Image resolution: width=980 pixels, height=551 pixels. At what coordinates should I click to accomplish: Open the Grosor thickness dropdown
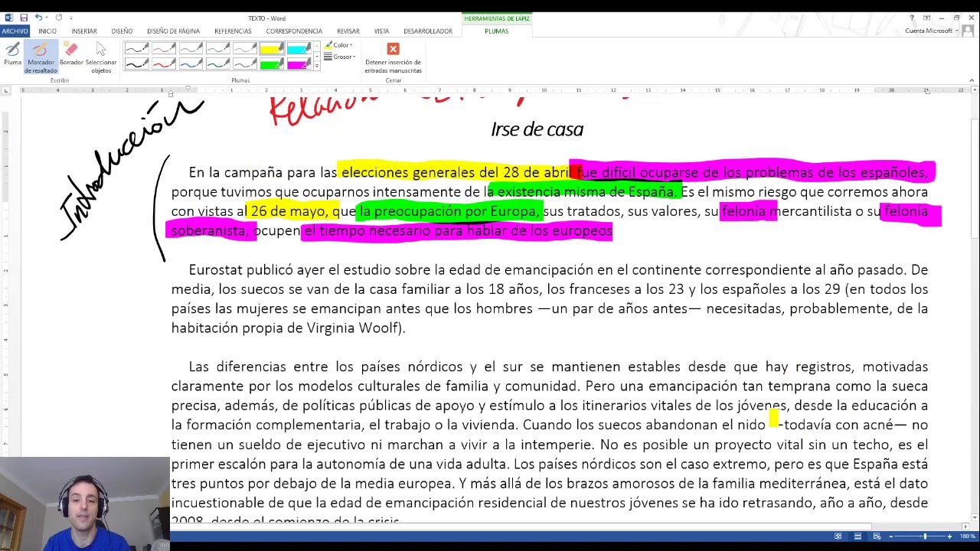(339, 57)
